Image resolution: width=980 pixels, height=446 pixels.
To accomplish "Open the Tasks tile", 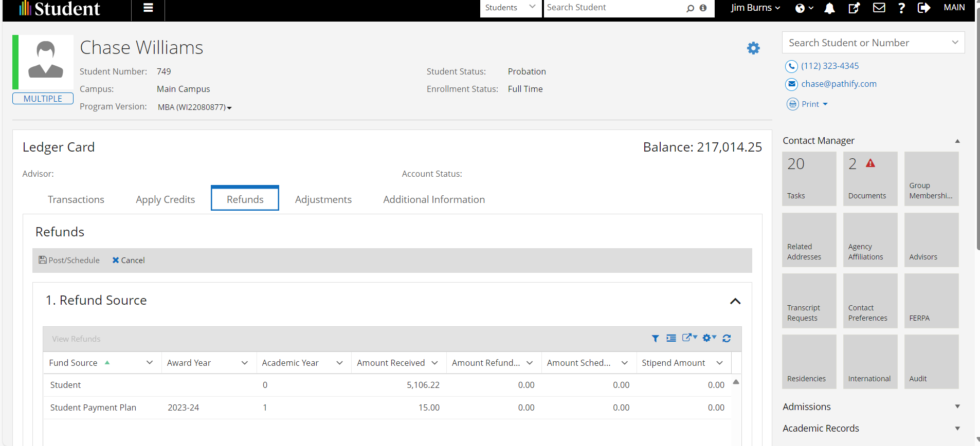I will pos(809,179).
